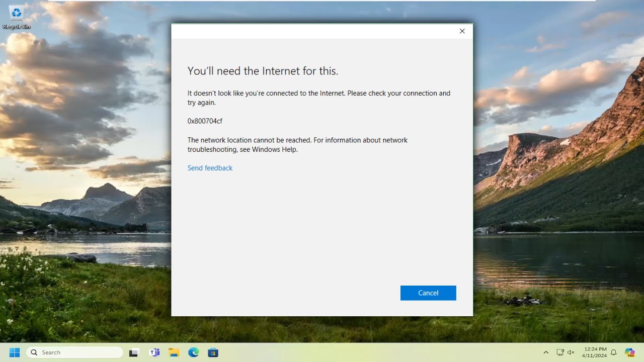Click the network status tray icon
This screenshot has height=362, width=644.
click(560, 352)
